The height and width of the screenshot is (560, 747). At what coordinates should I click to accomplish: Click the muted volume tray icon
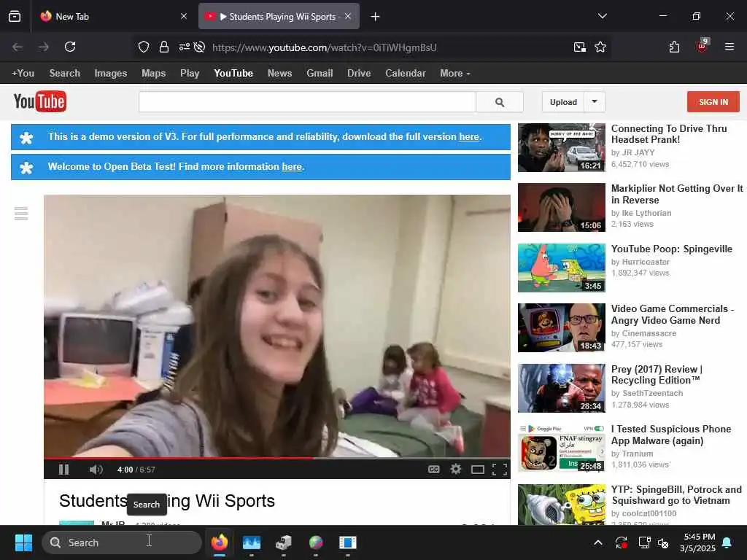coord(663,542)
